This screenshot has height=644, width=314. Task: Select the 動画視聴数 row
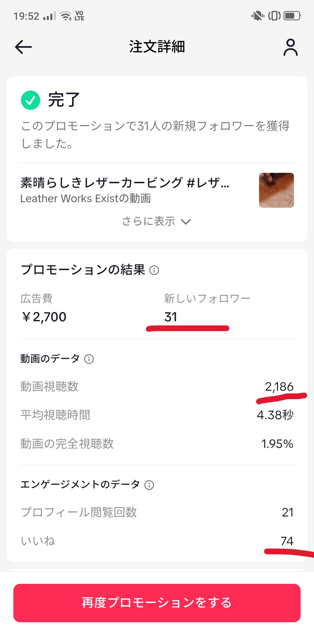(x=157, y=387)
